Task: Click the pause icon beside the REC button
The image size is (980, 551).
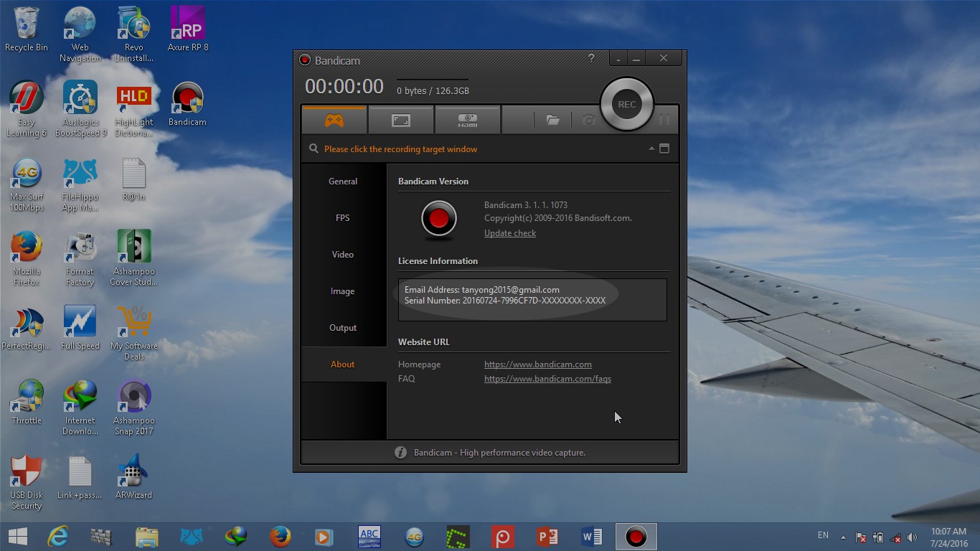Action: tap(664, 121)
